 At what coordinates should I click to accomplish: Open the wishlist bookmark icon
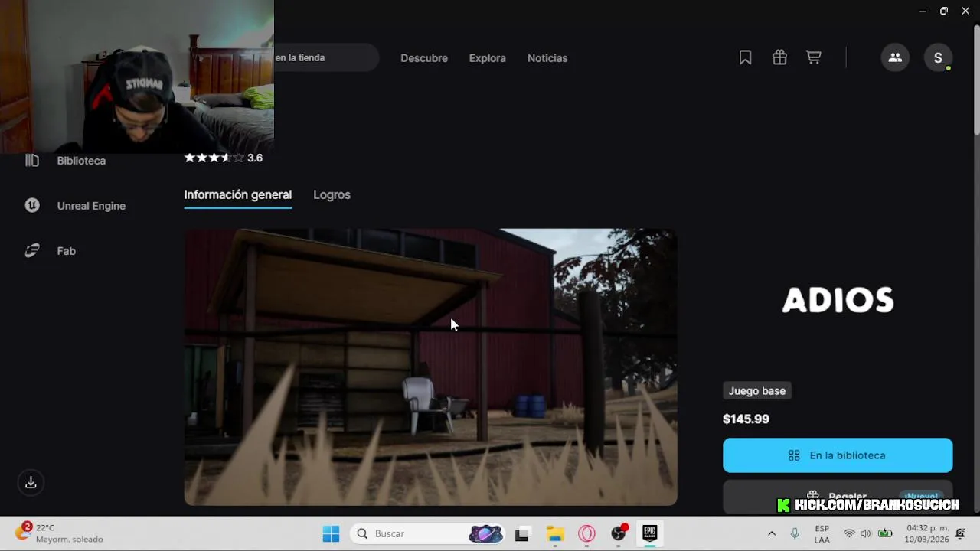(x=745, y=57)
